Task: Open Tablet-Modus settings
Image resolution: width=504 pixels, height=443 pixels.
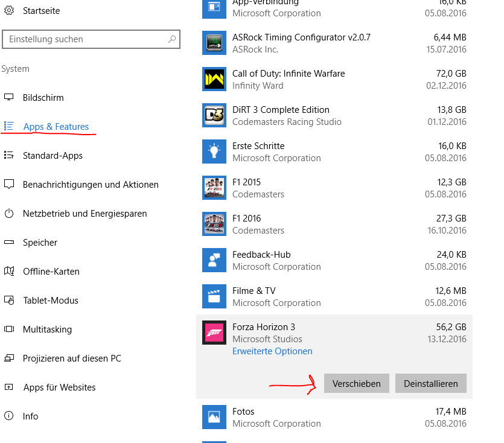Action: [x=51, y=301]
